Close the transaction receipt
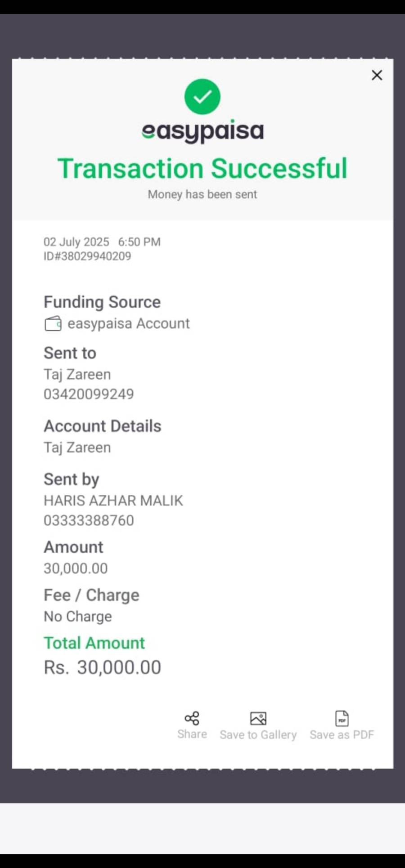Image resolution: width=405 pixels, height=868 pixels. pos(377,75)
